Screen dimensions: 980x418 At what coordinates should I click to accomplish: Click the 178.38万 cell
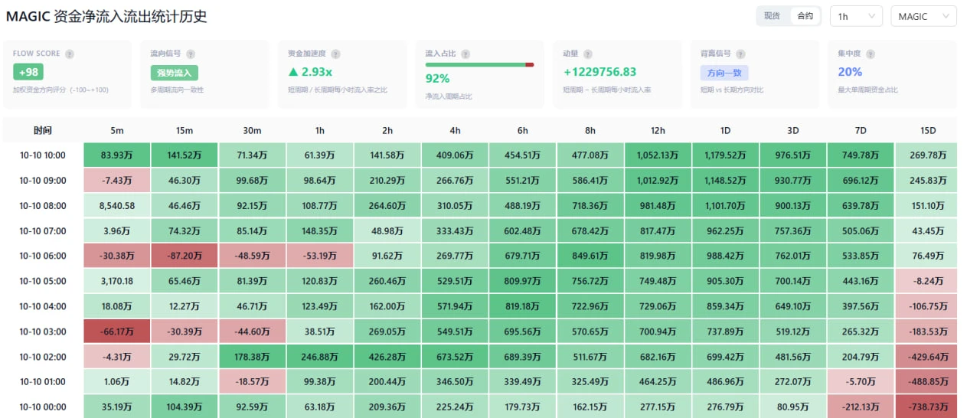(x=252, y=357)
